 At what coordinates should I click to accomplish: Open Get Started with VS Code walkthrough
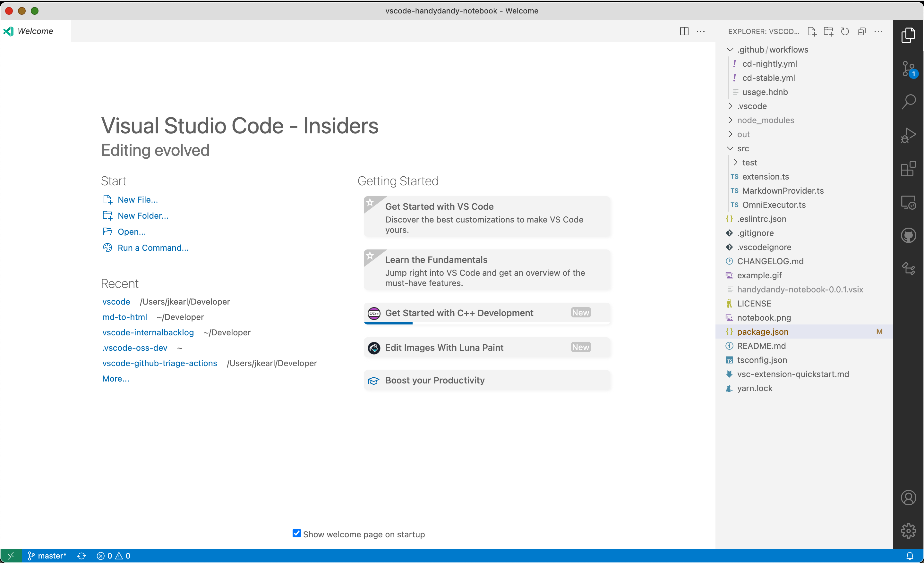point(487,217)
